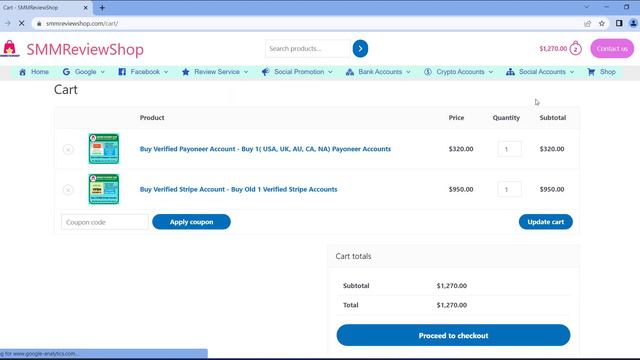This screenshot has width=640, height=360.
Task: Click the Bank Accounts icon
Action: pos(350,72)
